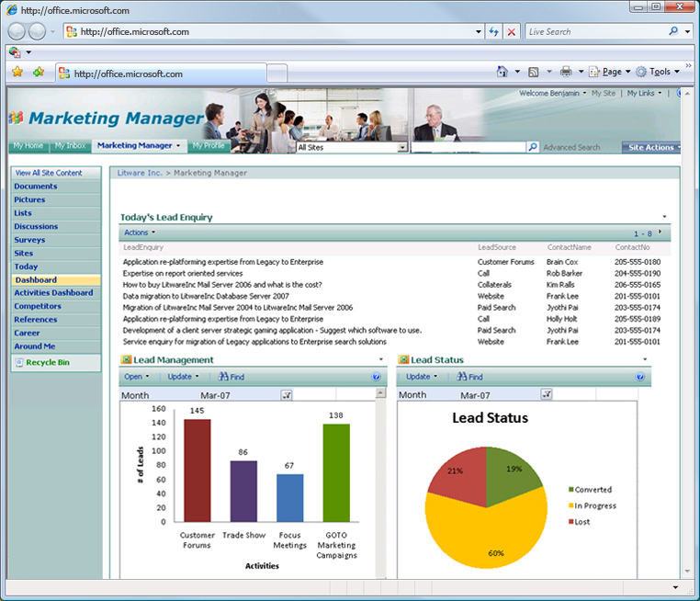Open the Actions dropdown under Today's Lead Enquiry

tap(140, 232)
